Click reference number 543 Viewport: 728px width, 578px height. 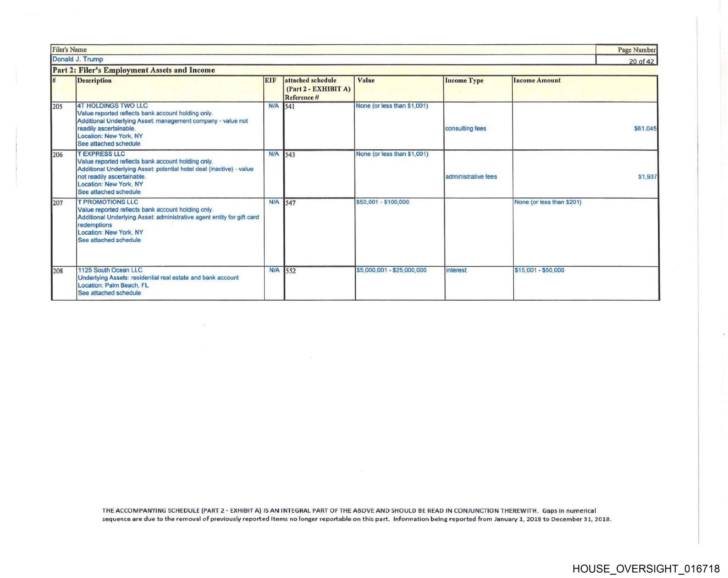[290, 155]
